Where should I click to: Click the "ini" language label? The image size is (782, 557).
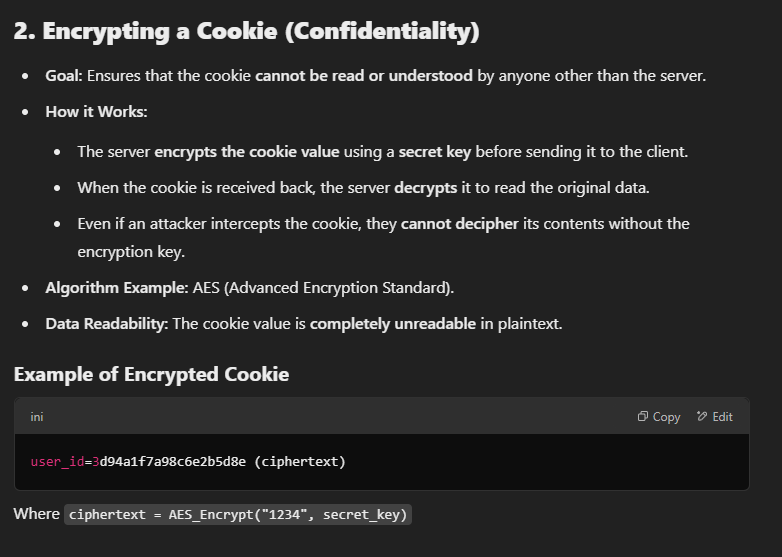[37, 417]
